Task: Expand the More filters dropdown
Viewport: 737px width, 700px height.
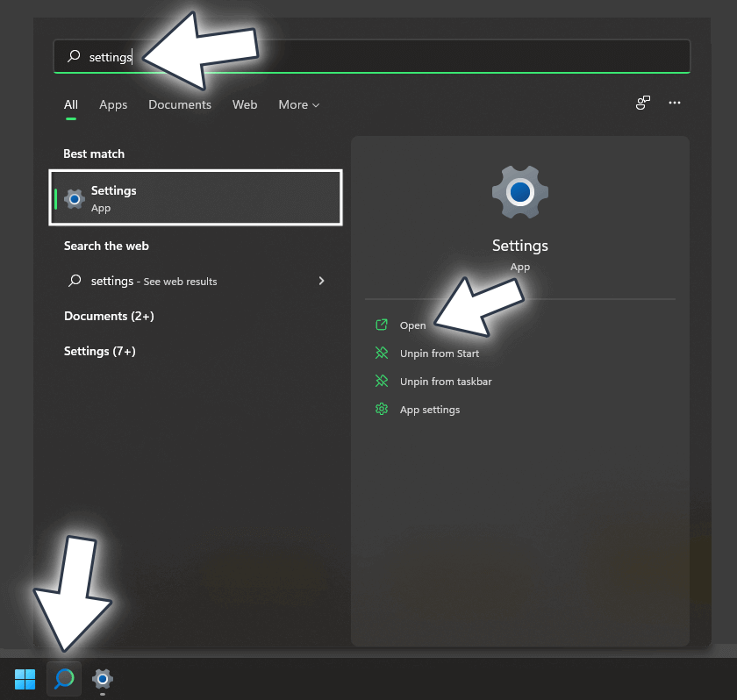Action: (x=298, y=104)
